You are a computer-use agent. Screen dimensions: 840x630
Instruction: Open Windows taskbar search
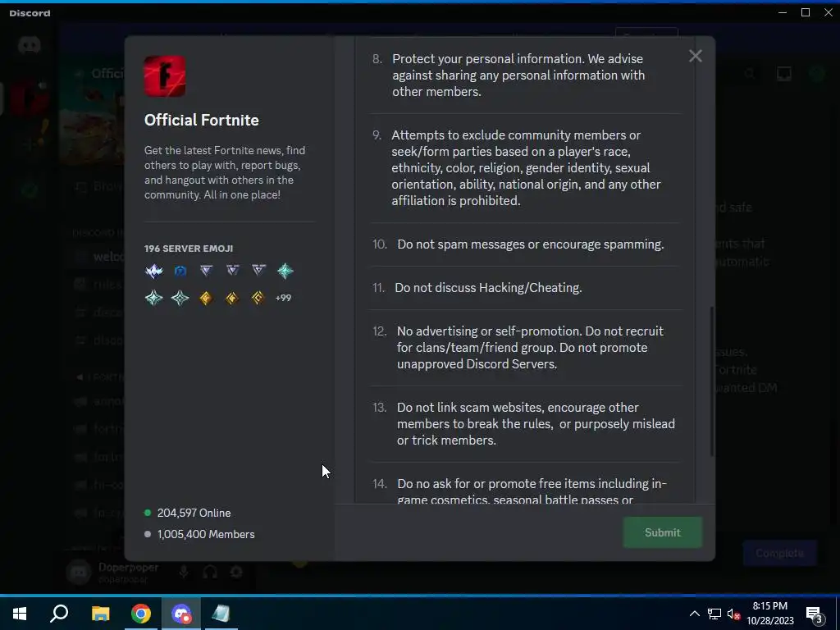pyautogui.click(x=59, y=614)
